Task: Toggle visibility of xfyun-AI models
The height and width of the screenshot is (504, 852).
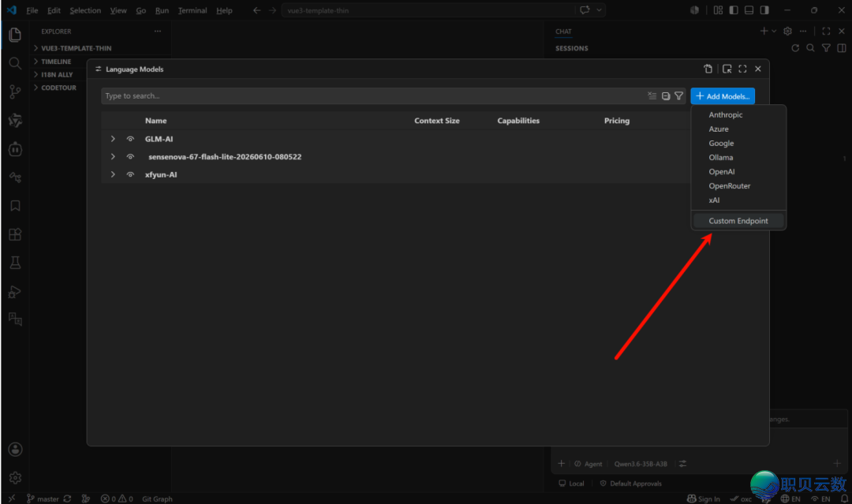Action: coord(130,174)
